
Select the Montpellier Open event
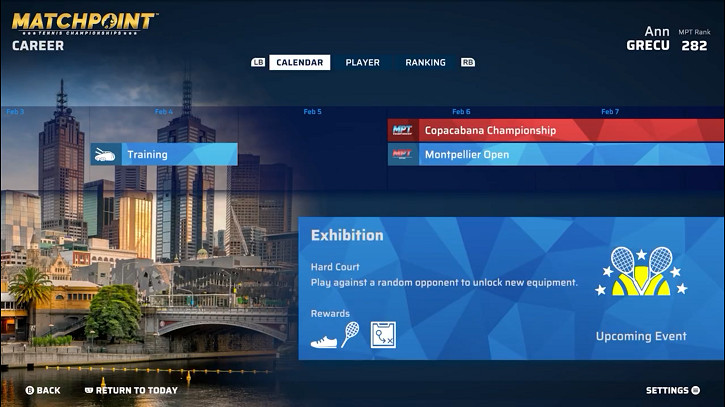555,155
